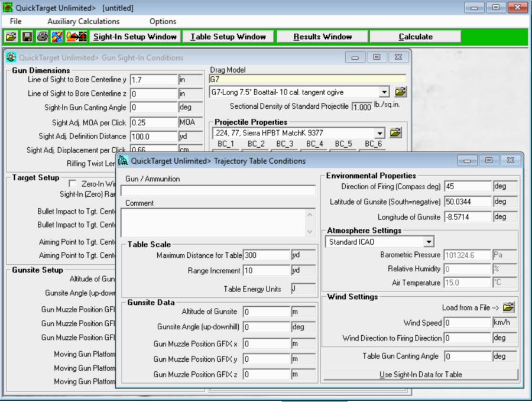Expand the G7-Long Boattail drag model dropdown
Screen dimensions: 532x402
point(384,92)
